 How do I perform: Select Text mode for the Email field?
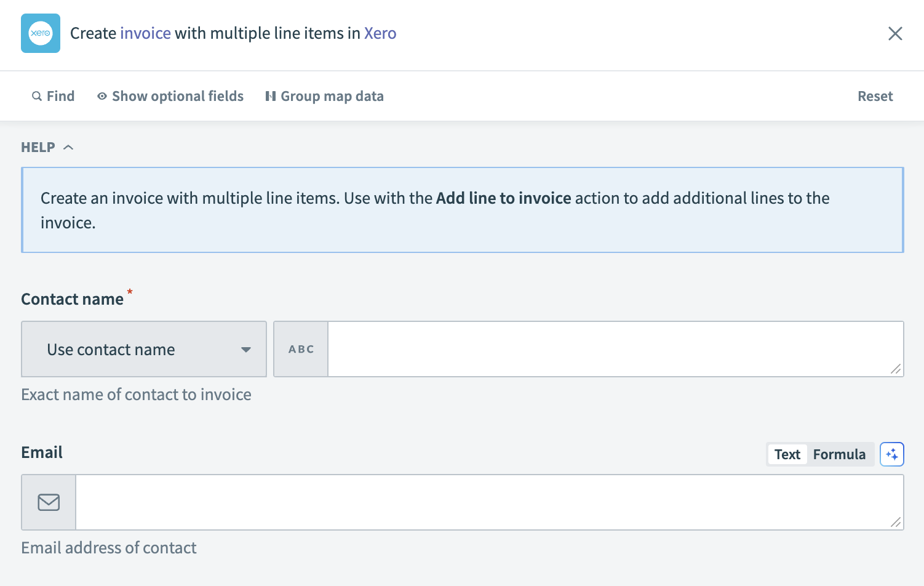(x=787, y=454)
